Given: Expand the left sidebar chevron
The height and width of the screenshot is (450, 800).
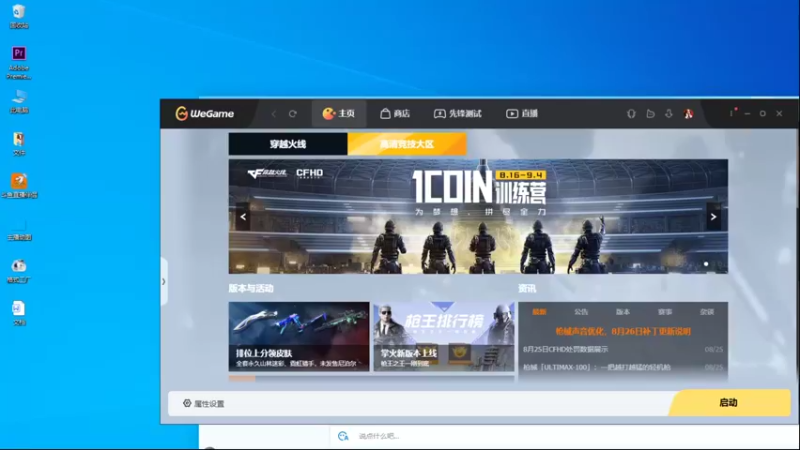Looking at the screenshot, I should [x=164, y=282].
